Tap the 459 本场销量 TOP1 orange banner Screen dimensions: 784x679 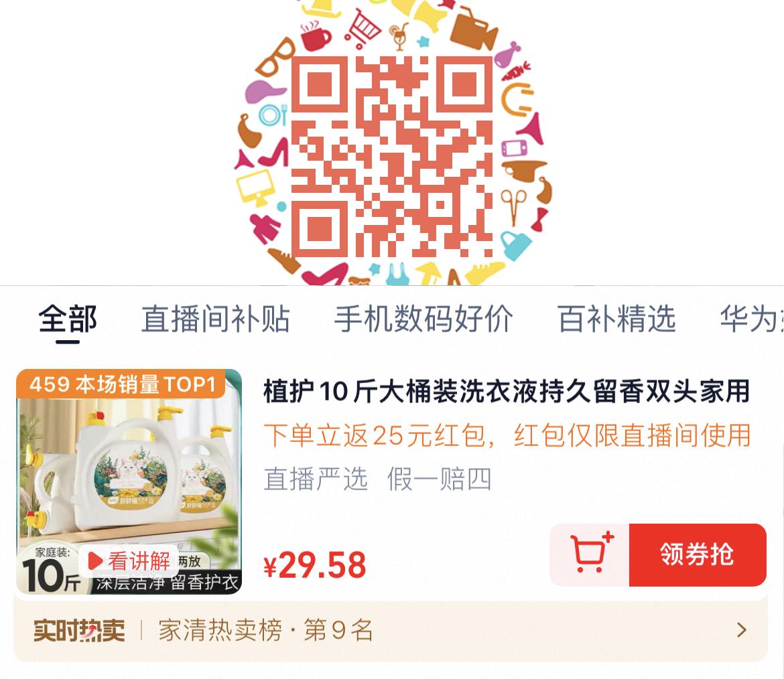click(x=121, y=384)
